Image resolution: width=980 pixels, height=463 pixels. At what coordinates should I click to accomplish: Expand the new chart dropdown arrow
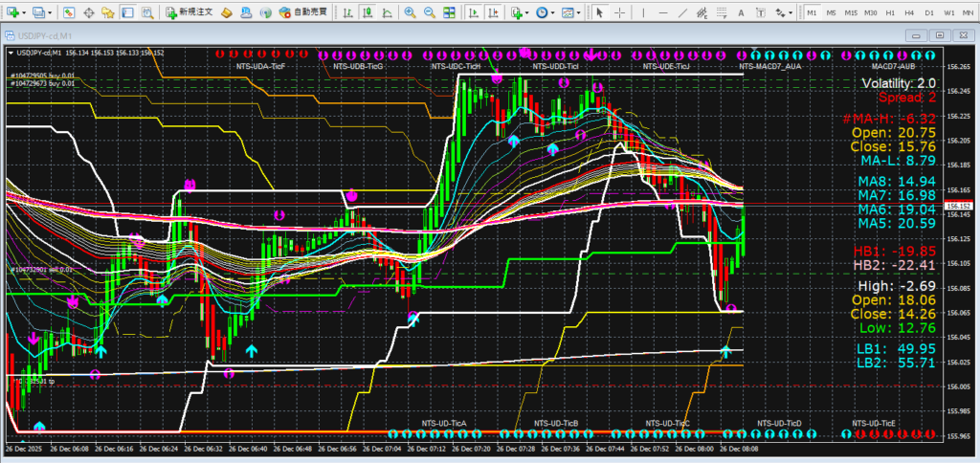24,12
